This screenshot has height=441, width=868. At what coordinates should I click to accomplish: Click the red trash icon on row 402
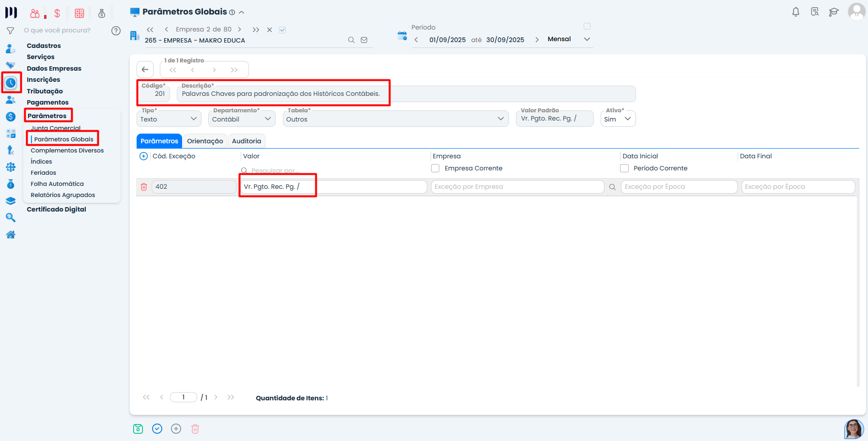144,187
